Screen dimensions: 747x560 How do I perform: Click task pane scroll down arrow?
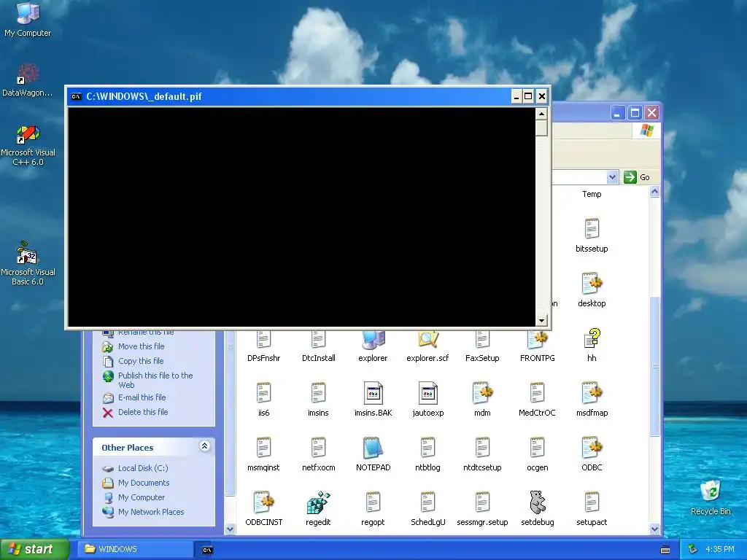(x=230, y=529)
